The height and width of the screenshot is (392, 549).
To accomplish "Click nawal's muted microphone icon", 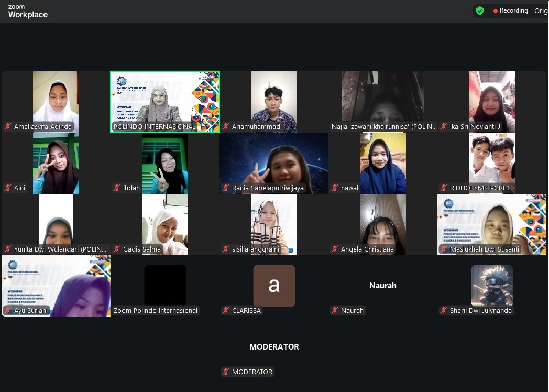I will [334, 188].
